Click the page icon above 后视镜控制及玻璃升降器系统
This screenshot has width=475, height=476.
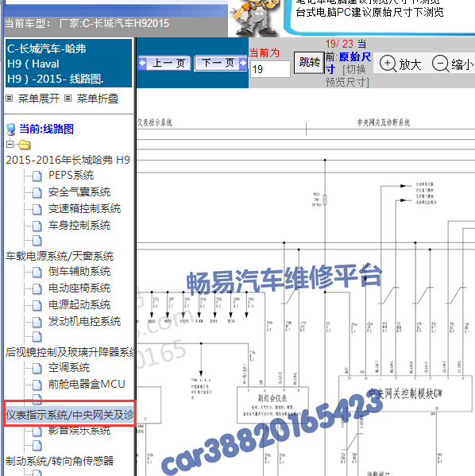click(x=37, y=336)
